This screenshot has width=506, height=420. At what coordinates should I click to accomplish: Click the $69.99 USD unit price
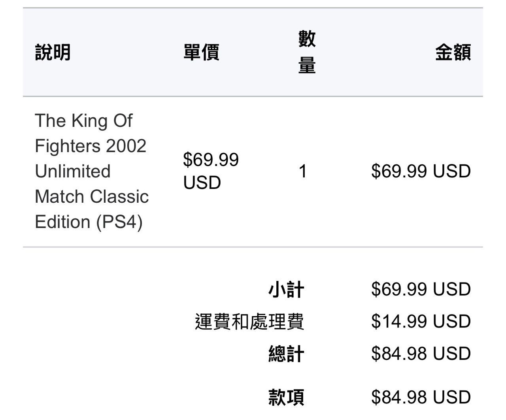(211, 171)
